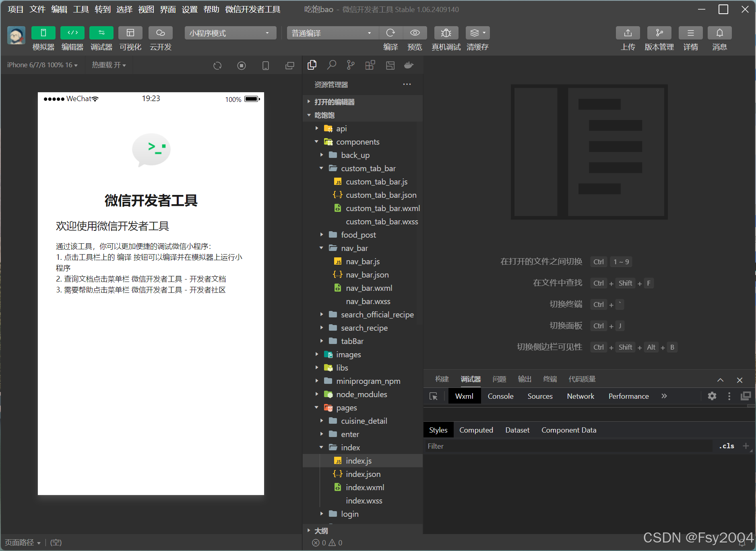Screen dimensions: 756x551
Task: Toggle hot reload off
Action: pos(108,65)
